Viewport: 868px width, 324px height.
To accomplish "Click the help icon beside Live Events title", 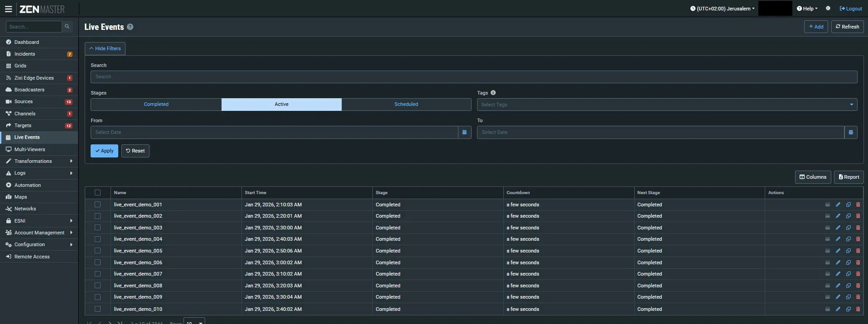I will [x=130, y=27].
